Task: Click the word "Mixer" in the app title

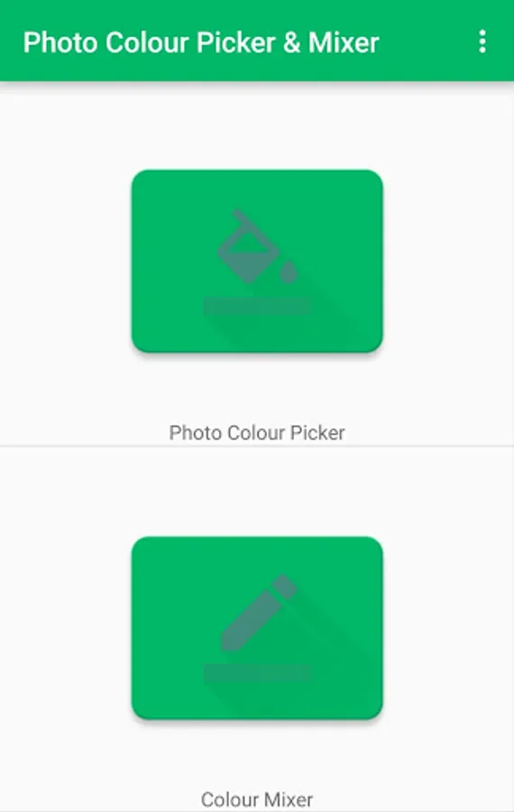Action: coord(344,42)
